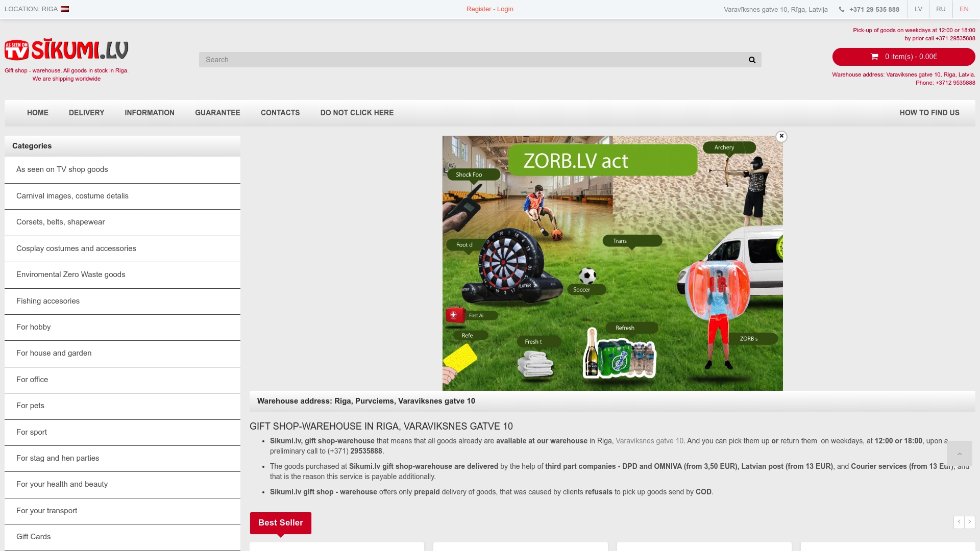This screenshot has width=980, height=551.
Task: Show previous Best Seller items
Action: point(959,522)
